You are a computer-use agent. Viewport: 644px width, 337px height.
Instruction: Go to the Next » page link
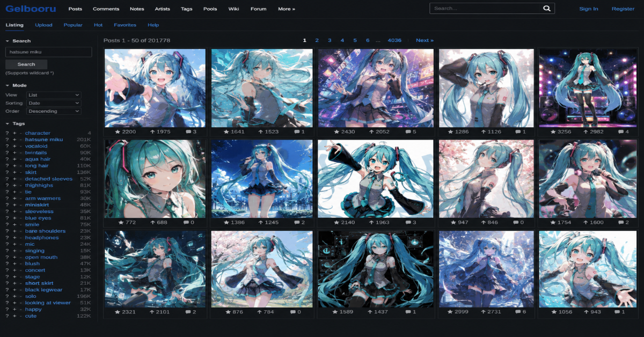[x=425, y=40]
